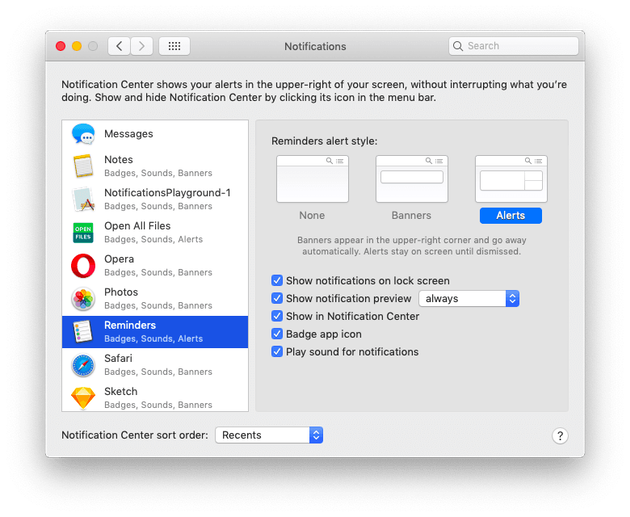This screenshot has height=517, width=630.
Task: Select Messages in the app list
Action: [x=155, y=134]
